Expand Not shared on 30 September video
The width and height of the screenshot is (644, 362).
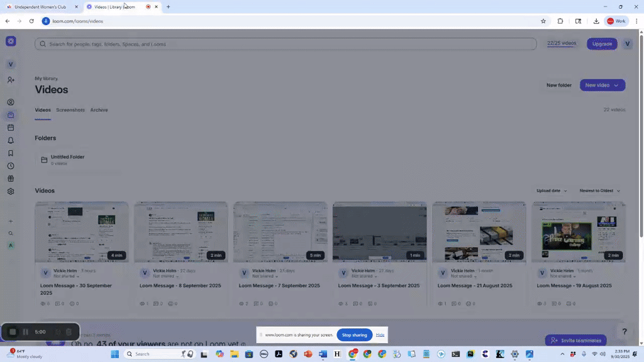coord(66,277)
